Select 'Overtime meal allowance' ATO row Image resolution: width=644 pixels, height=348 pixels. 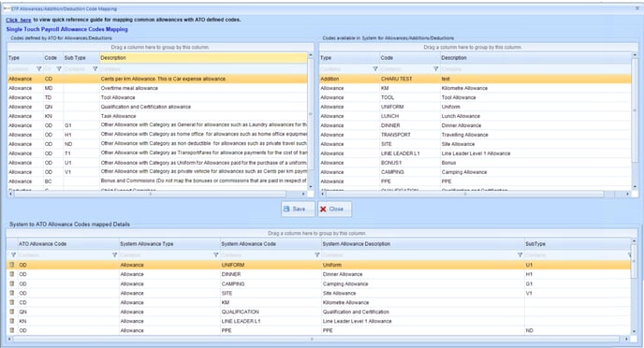tap(157, 88)
